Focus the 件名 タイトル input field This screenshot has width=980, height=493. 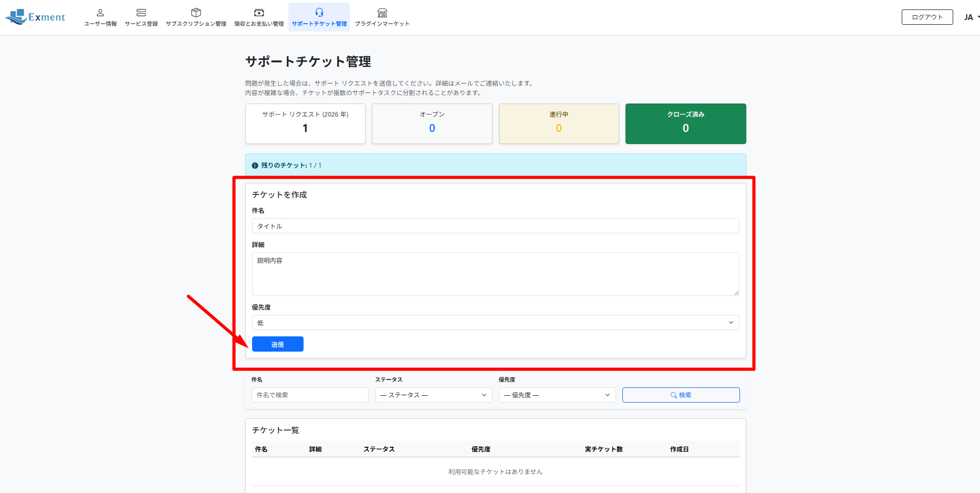tap(496, 226)
